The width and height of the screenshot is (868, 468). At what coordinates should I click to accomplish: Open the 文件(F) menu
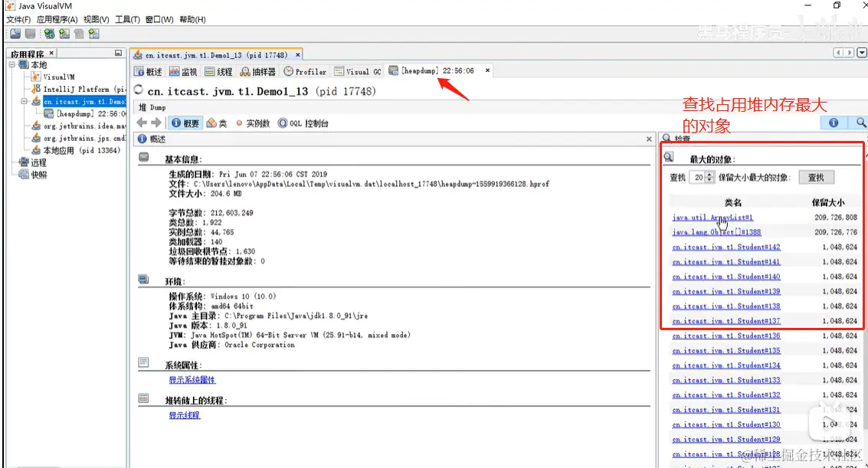coord(18,19)
